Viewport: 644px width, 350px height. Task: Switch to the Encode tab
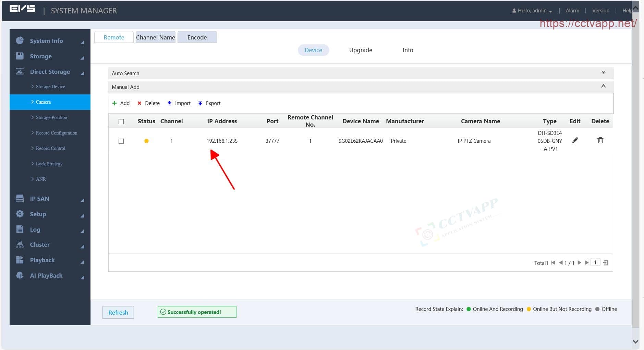(197, 37)
